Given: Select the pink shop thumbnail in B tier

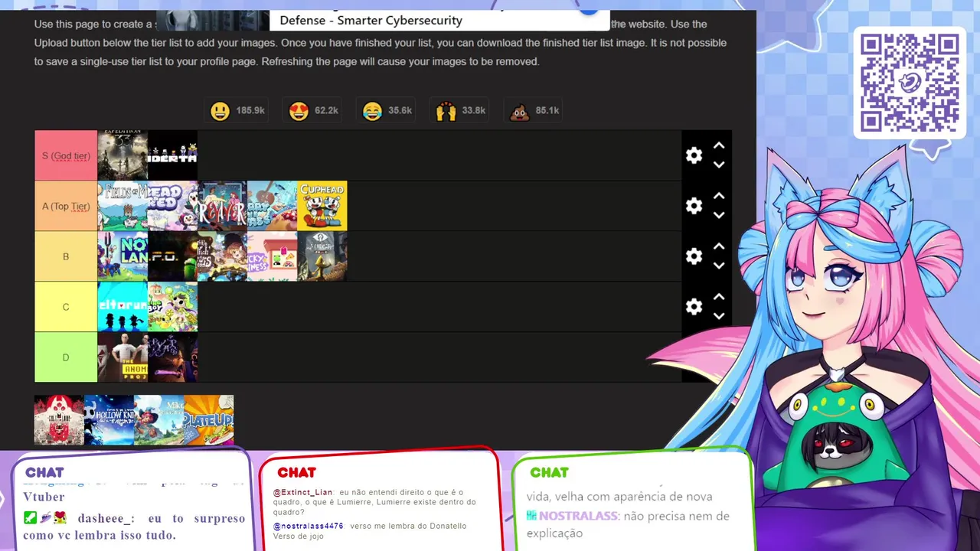Looking at the screenshot, I should coord(273,256).
